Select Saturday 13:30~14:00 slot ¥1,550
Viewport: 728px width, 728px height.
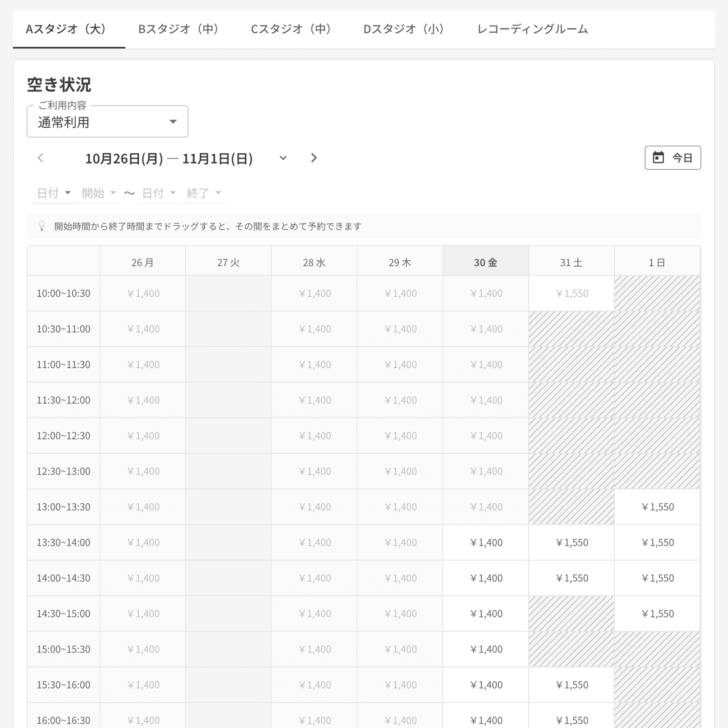click(571, 542)
